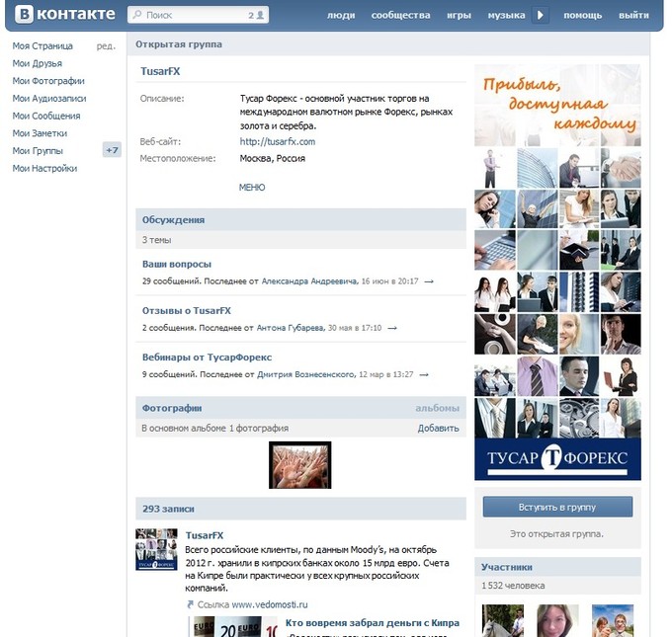Open the raised hands photo thumbnail
672x637 pixels.
300,465
